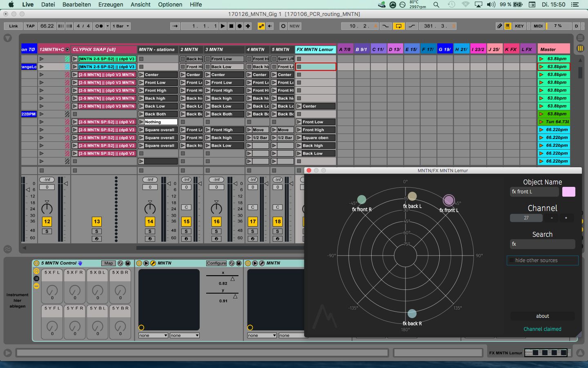Click the metronome icon in control bar

click(99, 26)
